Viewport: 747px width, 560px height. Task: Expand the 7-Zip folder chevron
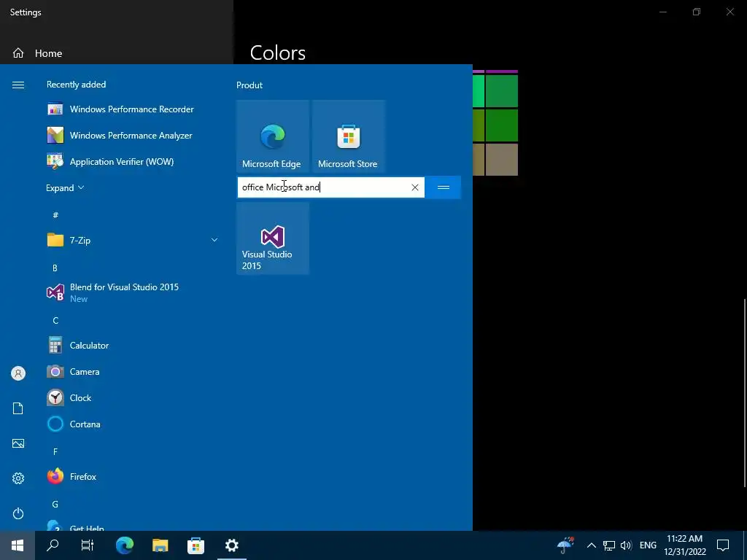coord(214,240)
